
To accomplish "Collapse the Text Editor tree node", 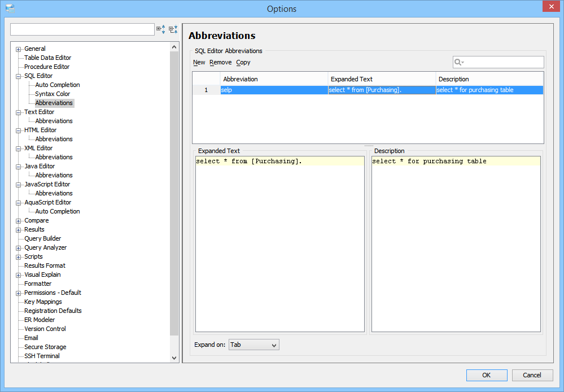I will (18, 112).
